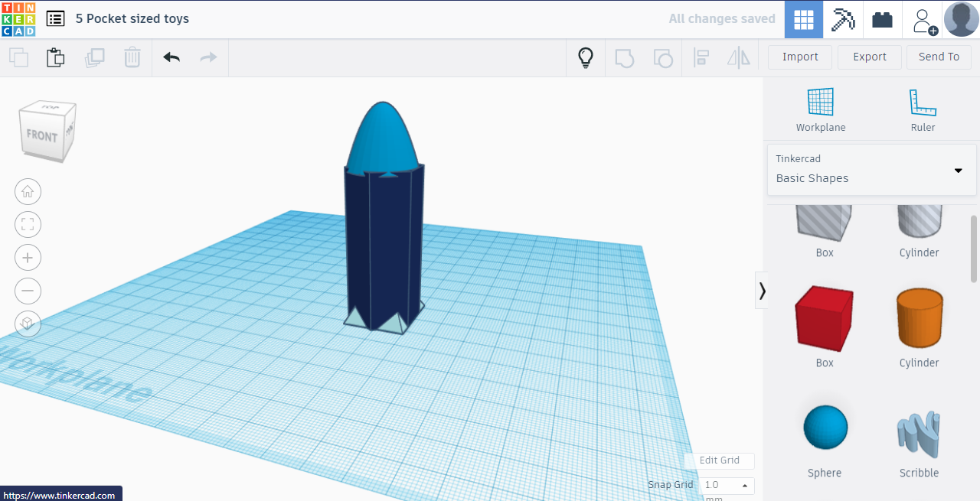Select the Undo icon in the toolbar
Viewport: 980px width, 501px height.
pyautogui.click(x=171, y=57)
